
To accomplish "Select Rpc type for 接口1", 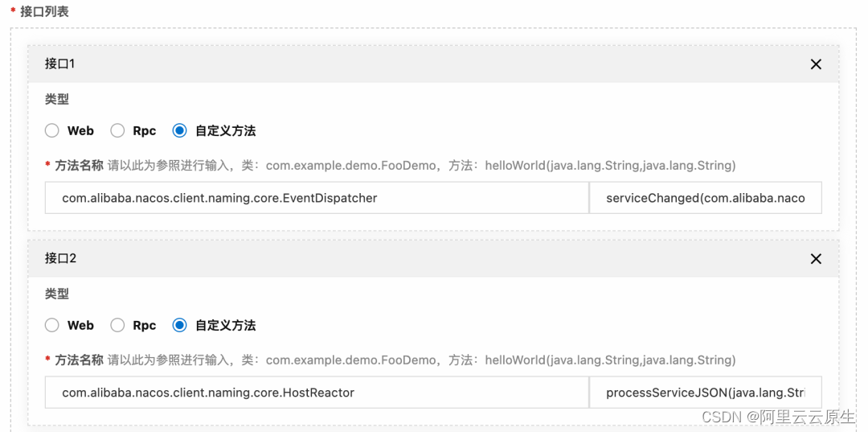I will pos(117,130).
